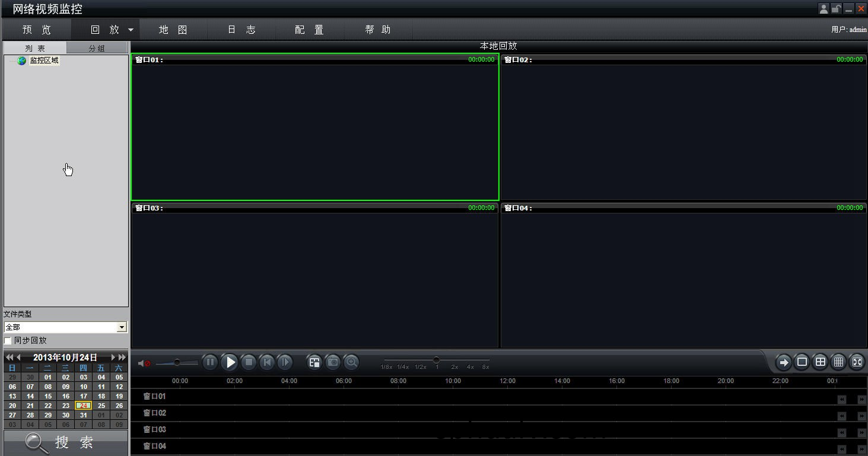Click the magnifier digital zoom icon

coord(352,362)
